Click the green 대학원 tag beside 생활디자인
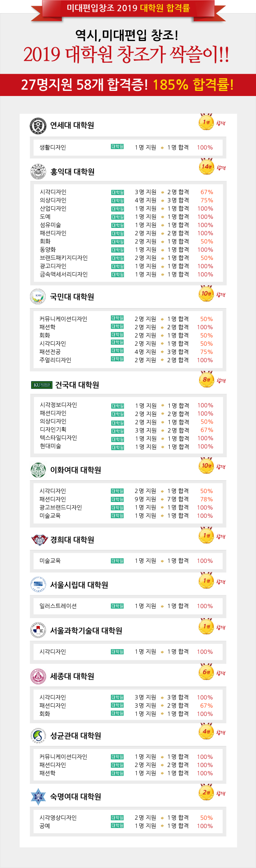The height and width of the screenshot is (868, 256). (x=117, y=147)
